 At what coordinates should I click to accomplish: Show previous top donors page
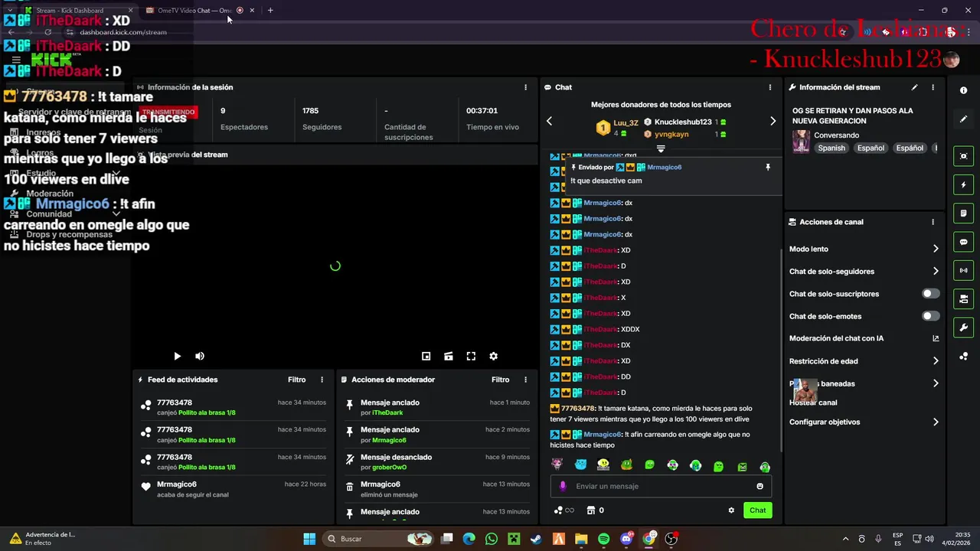tap(549, 121)
